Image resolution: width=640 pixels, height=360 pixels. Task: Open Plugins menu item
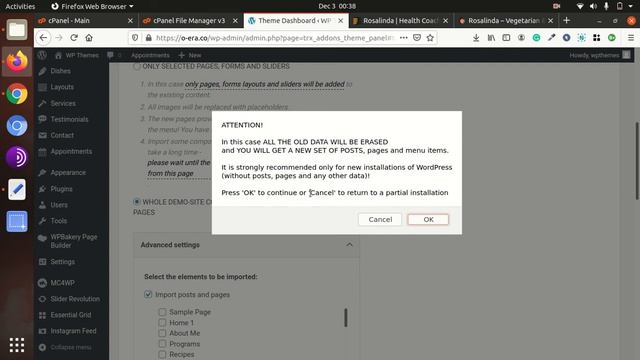pos(61,189)
